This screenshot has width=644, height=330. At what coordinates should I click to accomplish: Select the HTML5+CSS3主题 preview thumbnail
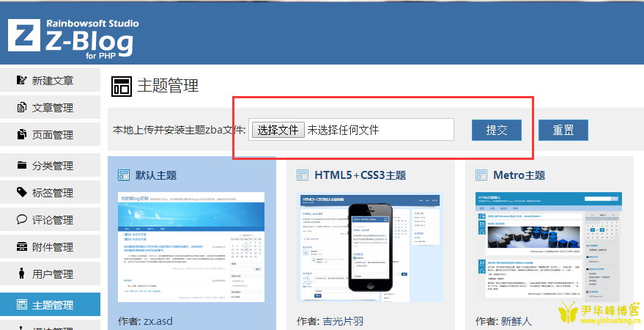click(370, 247)
